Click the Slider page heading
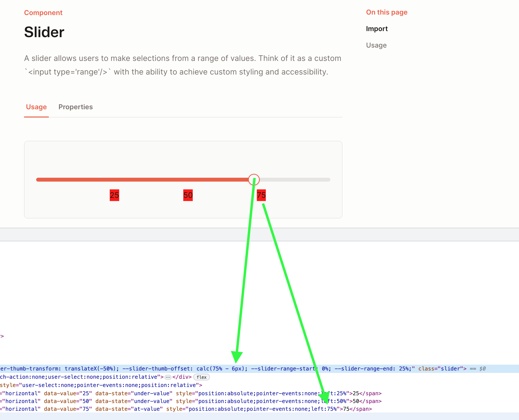 (x=44, y=32)
